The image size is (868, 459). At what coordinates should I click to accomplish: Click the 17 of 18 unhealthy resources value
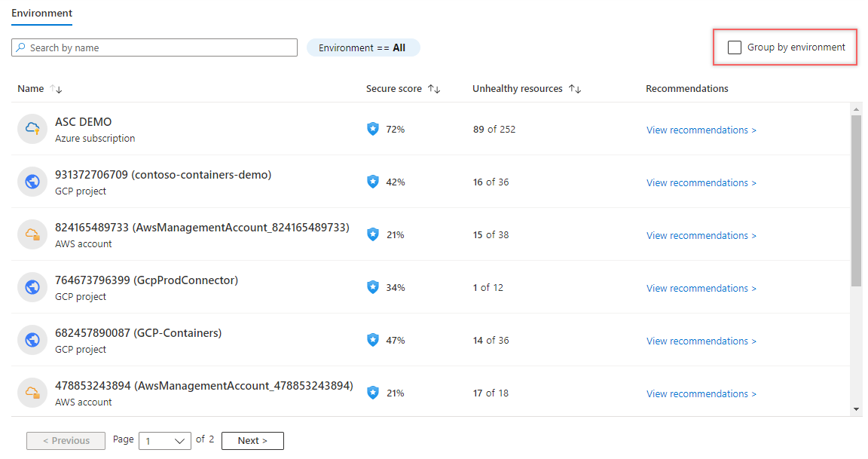(x=491, y=393)
